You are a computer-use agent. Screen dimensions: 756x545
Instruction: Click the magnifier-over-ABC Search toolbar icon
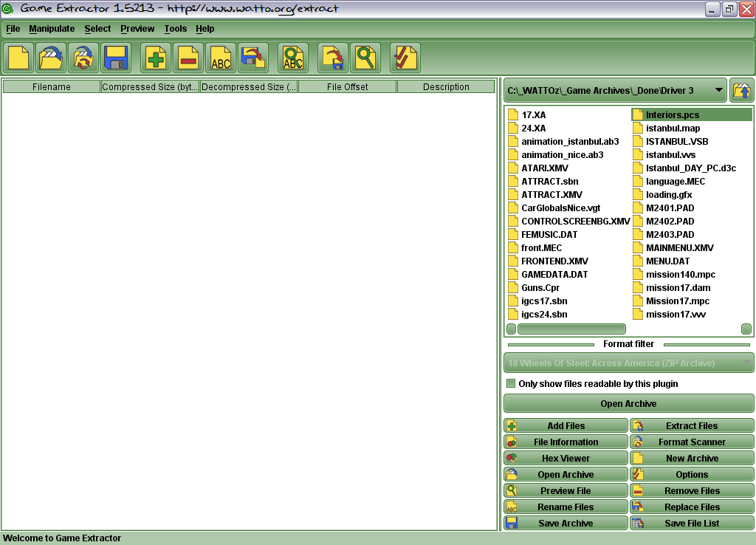pos(293,58)
